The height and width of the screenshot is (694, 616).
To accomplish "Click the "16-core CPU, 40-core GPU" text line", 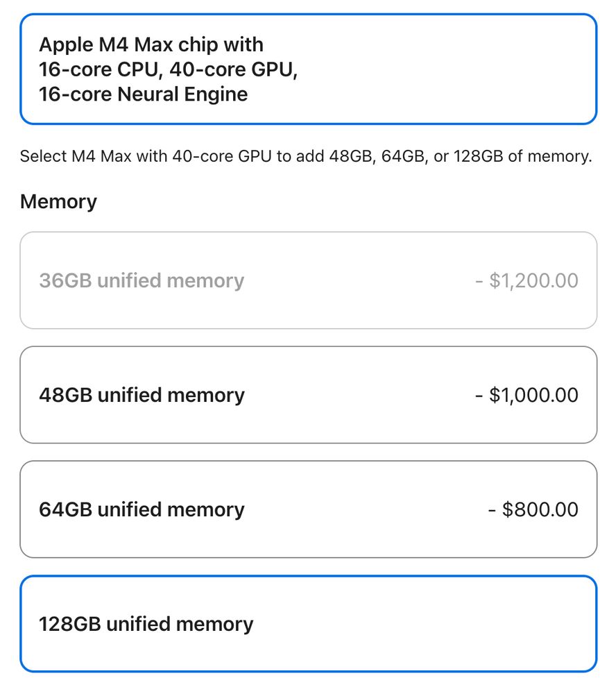I will (x=168, y=69).
